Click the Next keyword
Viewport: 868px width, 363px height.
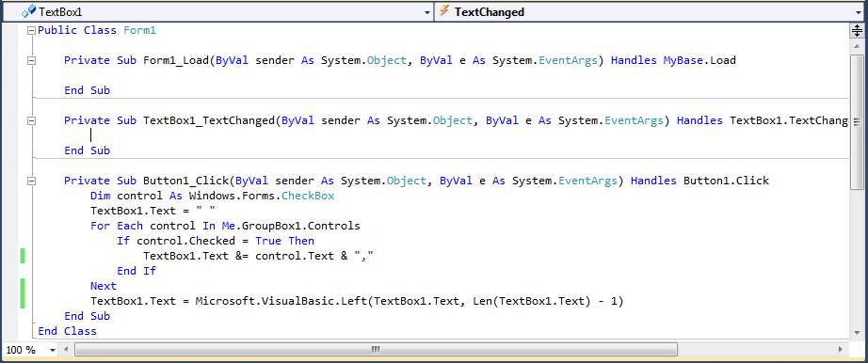[104, 286]
